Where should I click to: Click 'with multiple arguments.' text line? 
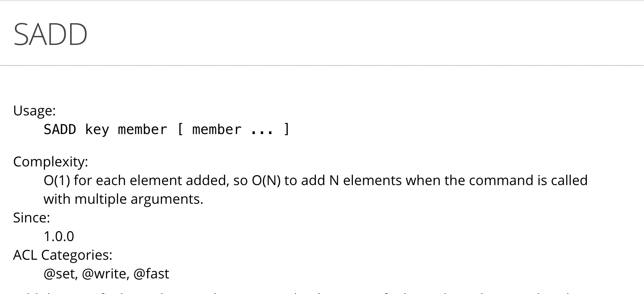click(x=123, y=199)
